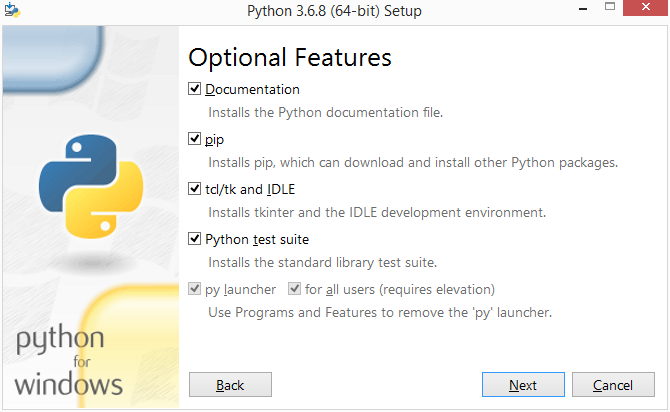Click the 'tcl/tk and IDLE' label
This screenshot has height=412, width=670.
coord(250,189)
